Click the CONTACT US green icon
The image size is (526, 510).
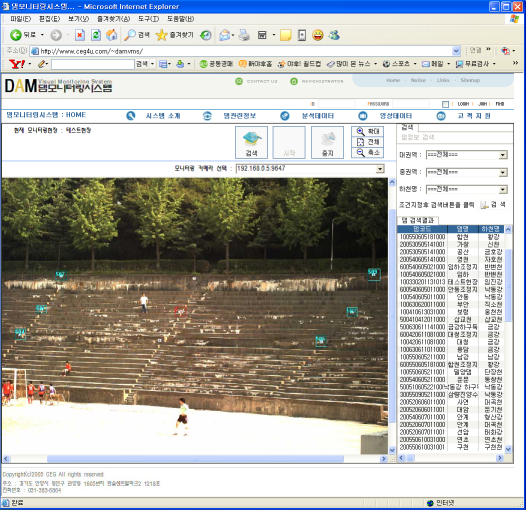(x=239, y=81)
